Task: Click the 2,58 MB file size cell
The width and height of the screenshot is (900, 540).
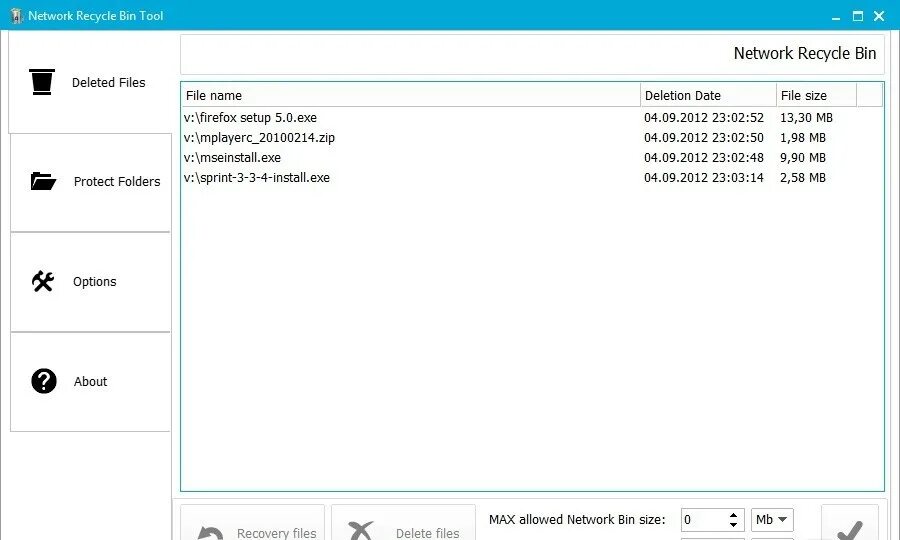Action: 802,178
